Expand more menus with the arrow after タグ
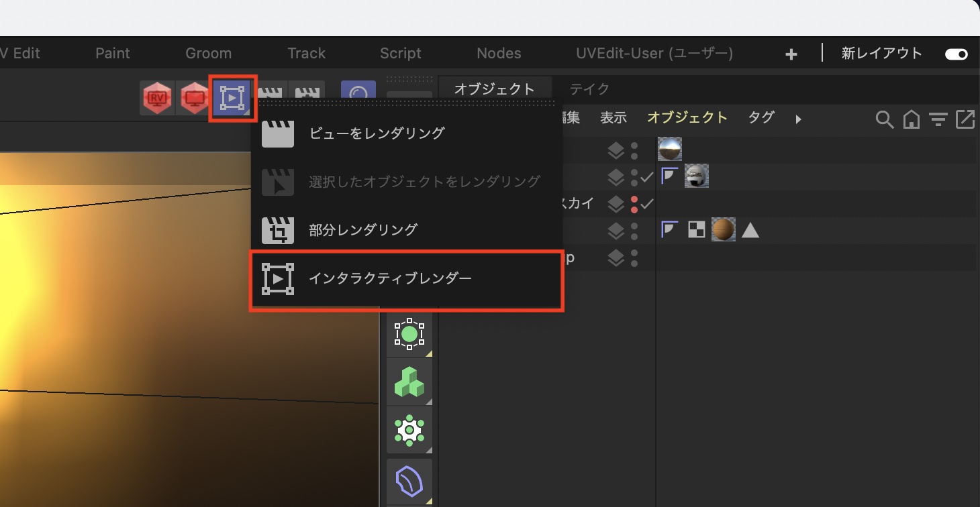The height and width of the screenshot is (507, 980). 798,119
